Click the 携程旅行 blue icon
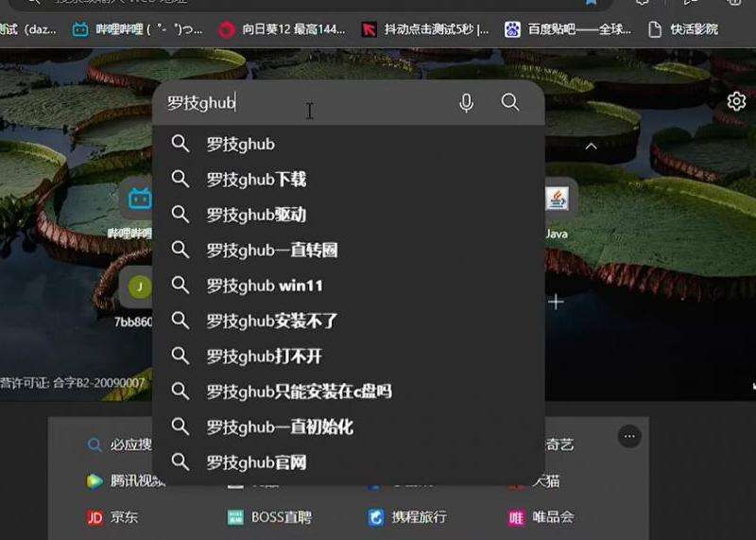The height and width of the screenshot is (540, 756). click(375, 518)
